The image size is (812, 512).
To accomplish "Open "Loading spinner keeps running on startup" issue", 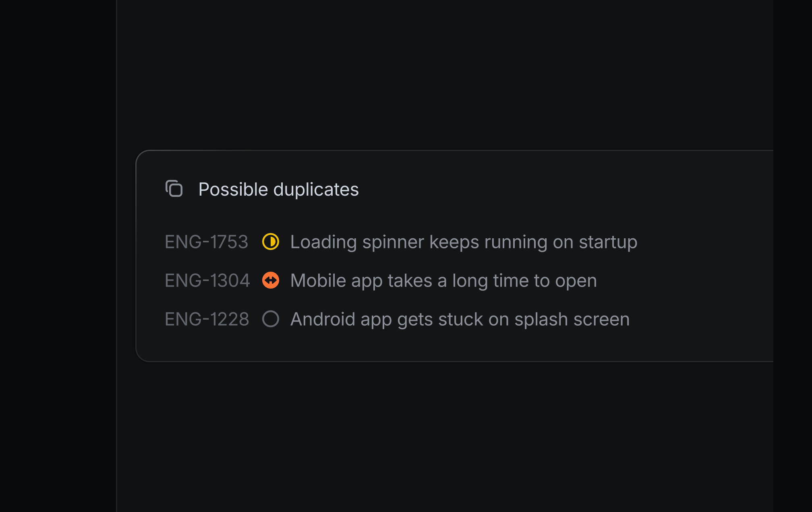I will [463, 242].
